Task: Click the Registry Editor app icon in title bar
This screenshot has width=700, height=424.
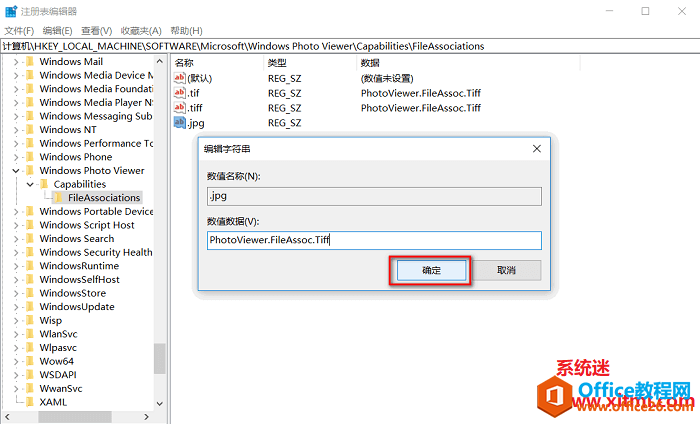Action: pyautogui.click(x=11, y=11)
